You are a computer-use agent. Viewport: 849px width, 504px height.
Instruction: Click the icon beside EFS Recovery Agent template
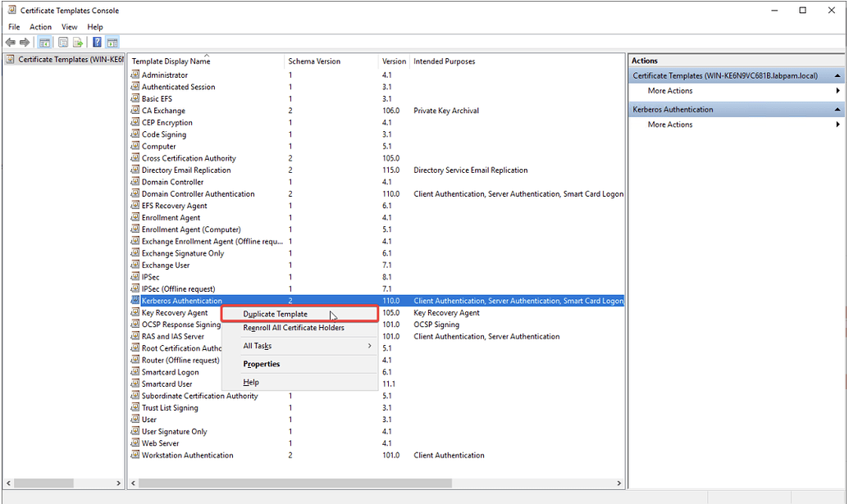tap(135, 206)
